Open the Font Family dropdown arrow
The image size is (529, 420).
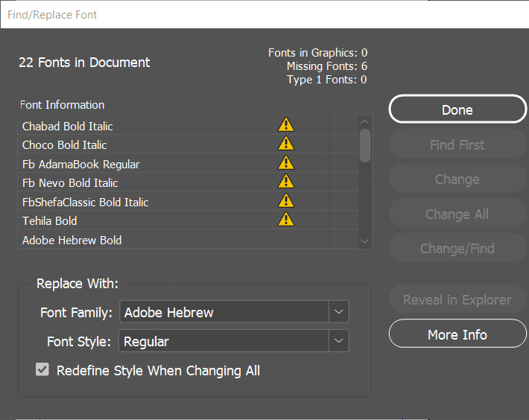click(339, 312)
